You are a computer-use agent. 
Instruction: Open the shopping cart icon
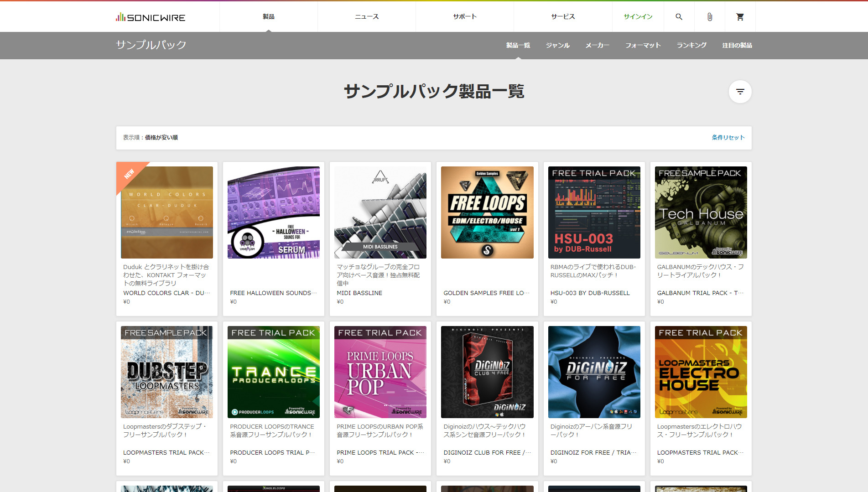point(740,17)
